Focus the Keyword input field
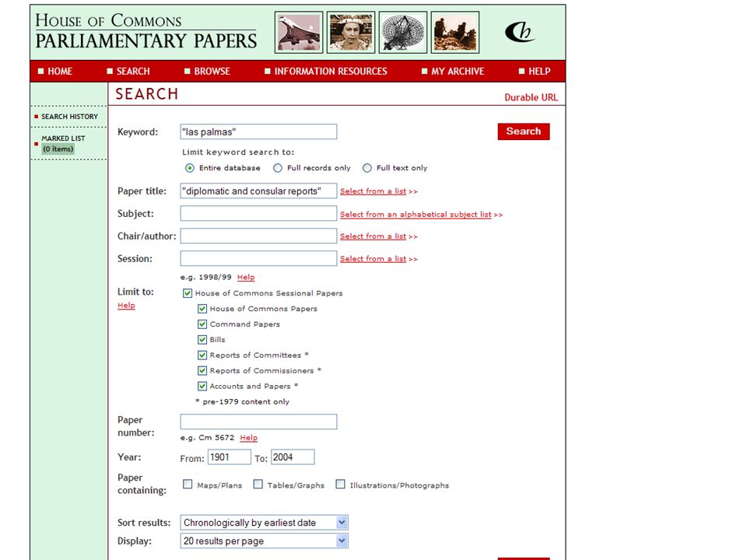 tap(258, 132)
